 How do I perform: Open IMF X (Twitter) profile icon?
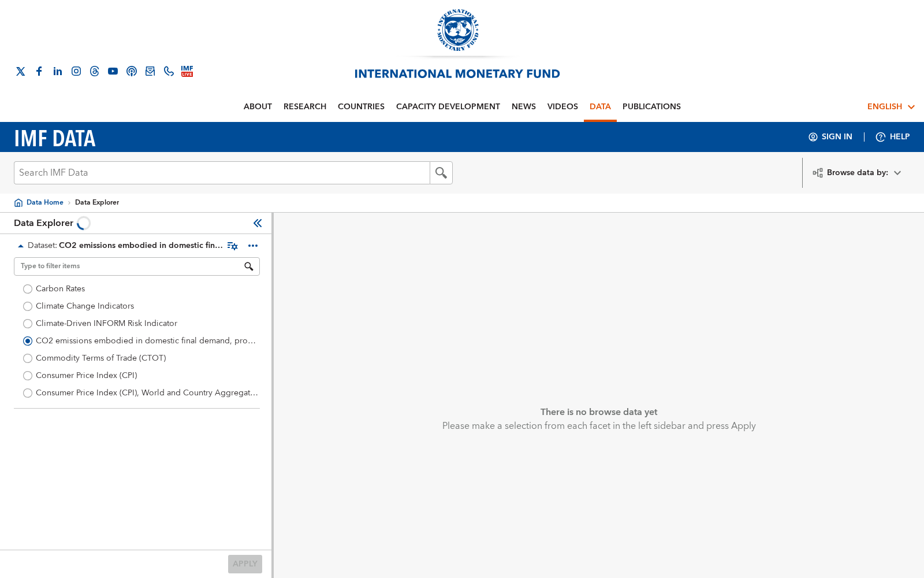(21, 71)
